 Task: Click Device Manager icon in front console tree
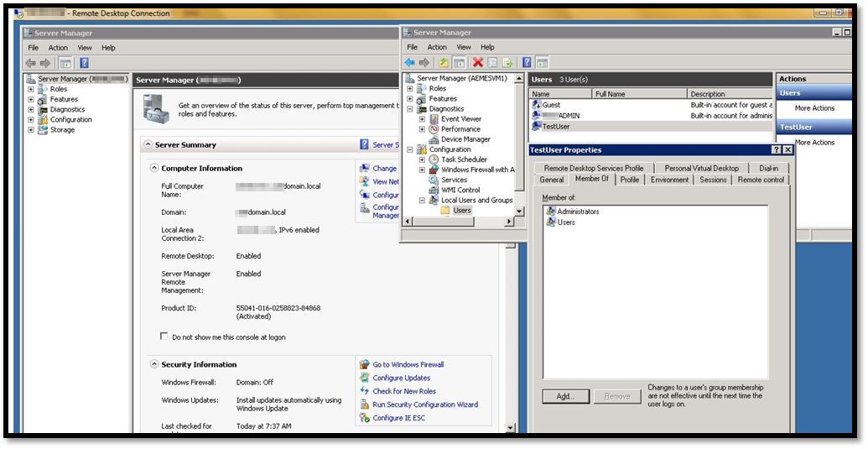point(434,139)
